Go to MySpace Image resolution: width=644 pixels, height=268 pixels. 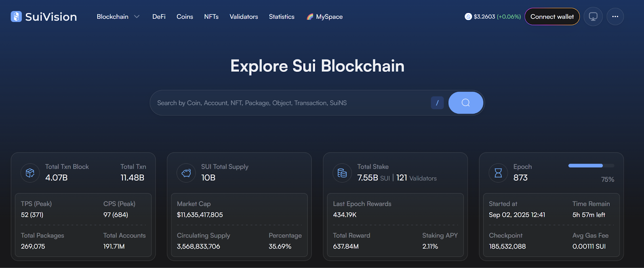coord(329,17)
